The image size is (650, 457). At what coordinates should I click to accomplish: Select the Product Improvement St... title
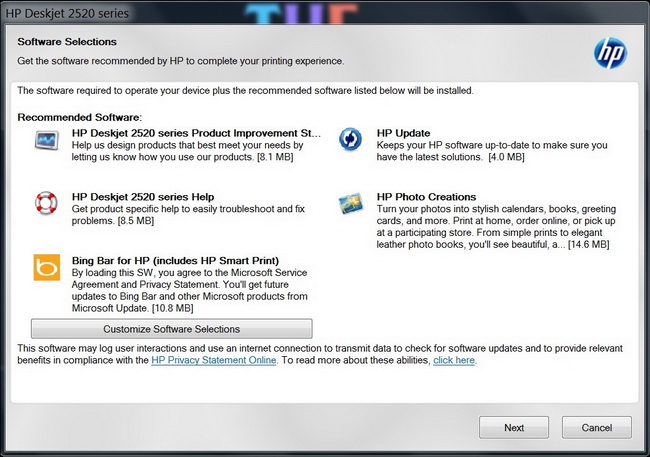(x=196, y=133)
